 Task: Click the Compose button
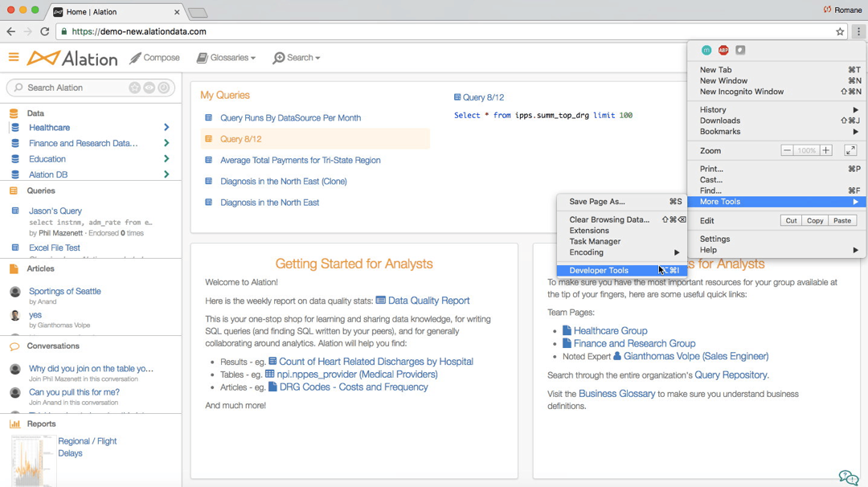[154, 58]
